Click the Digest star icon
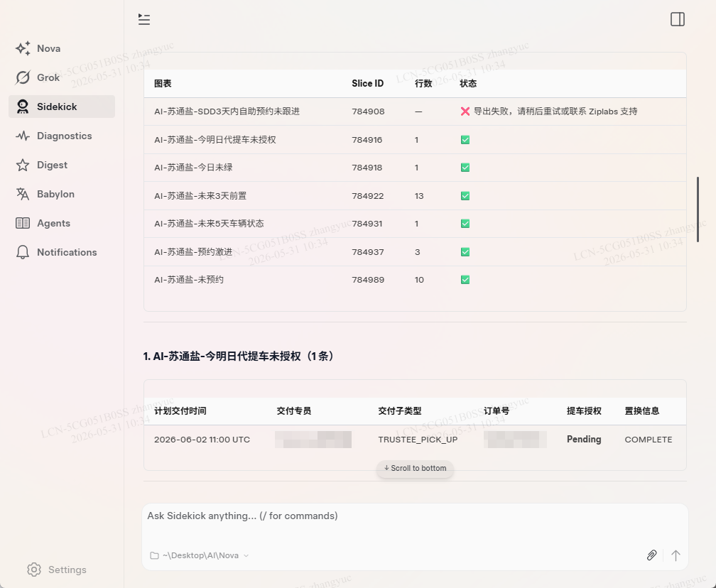716x588 pixels. pyautogui.click(x=23, y=165)
